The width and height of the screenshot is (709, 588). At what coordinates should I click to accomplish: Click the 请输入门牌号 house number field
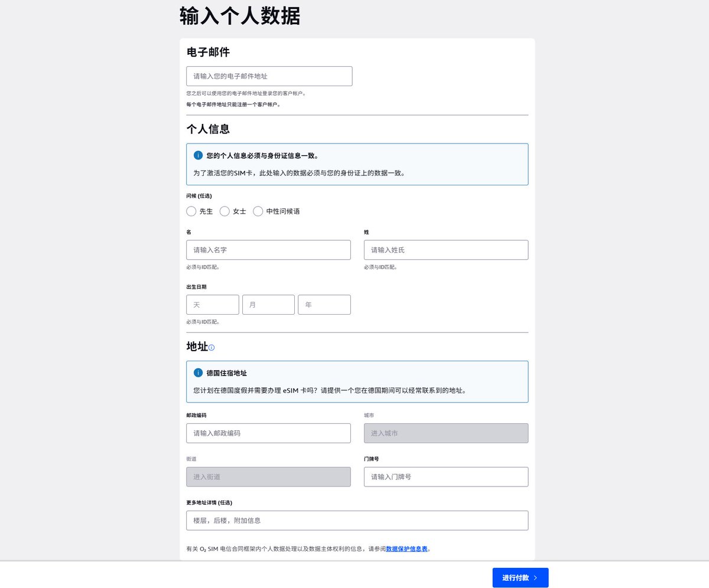click(x=446, y=477)
